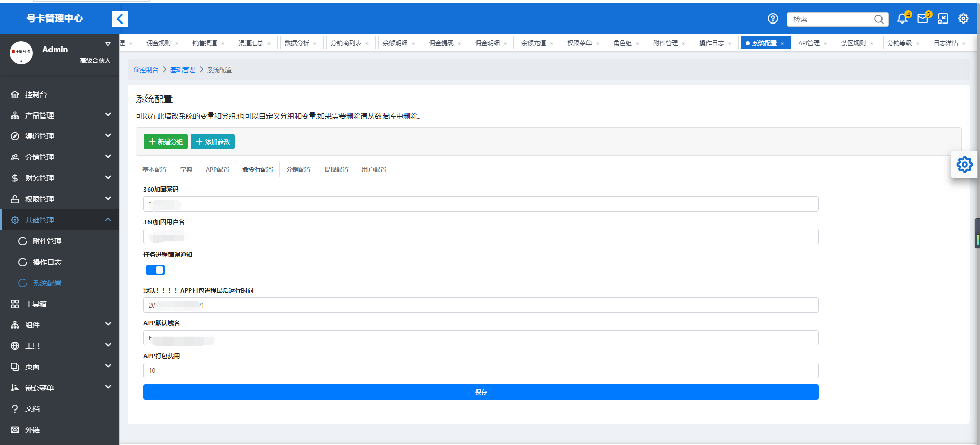Image resolution: width=980 pixels, height=445 pixels.
Task: Switch to the APP配置 tab
Action: click(x=217, y=170)
